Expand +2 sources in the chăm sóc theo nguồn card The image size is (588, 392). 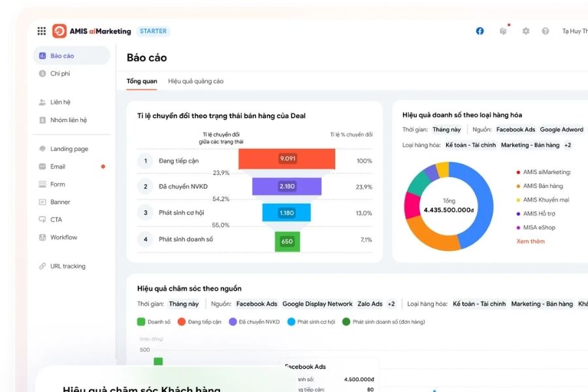391,304
